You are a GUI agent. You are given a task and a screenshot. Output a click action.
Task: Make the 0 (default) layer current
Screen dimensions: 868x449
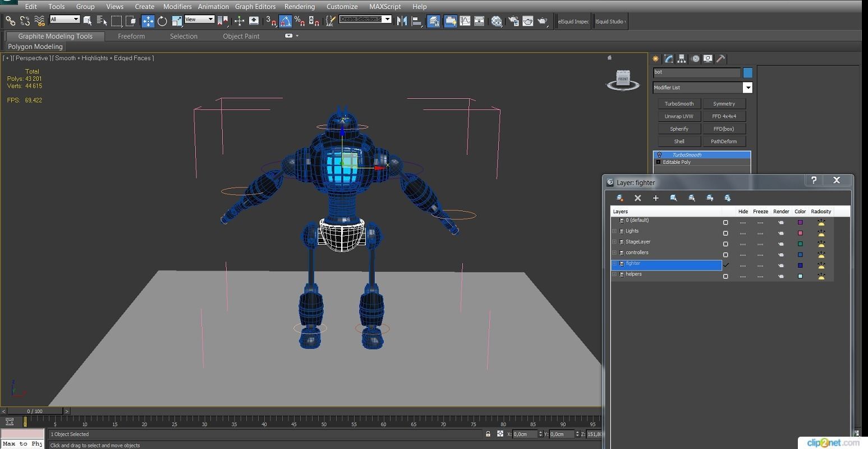(725, 222)
